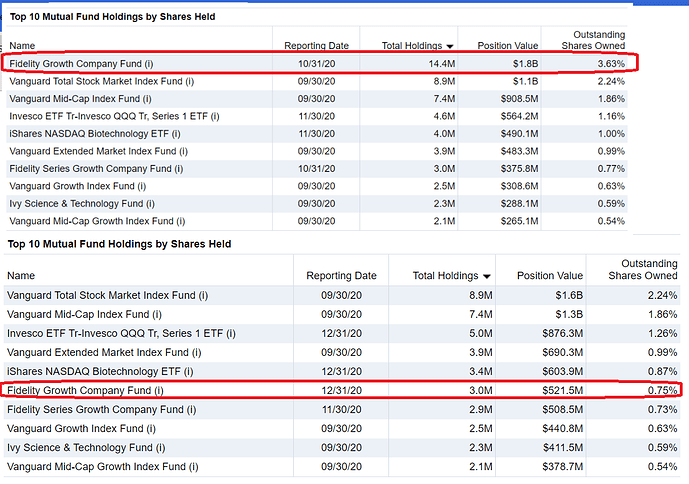Open info icon for Vanguard Total Stock Market, $1.6B row

point(203,295)
